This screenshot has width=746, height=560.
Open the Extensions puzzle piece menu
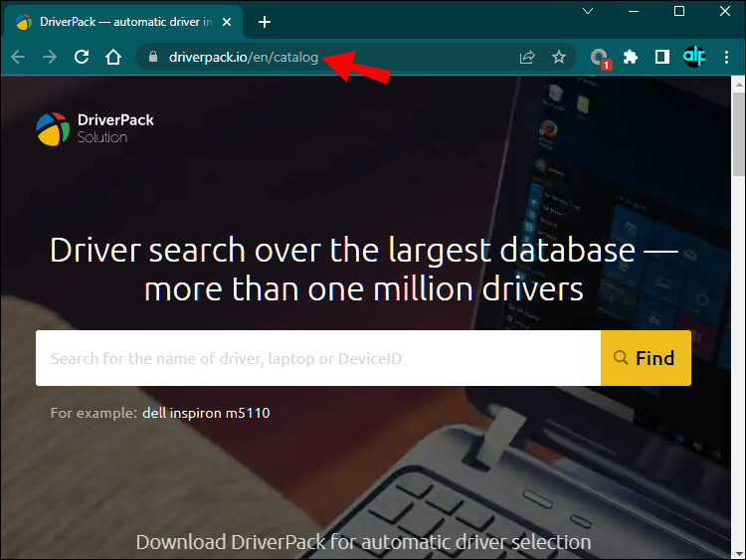631,57
